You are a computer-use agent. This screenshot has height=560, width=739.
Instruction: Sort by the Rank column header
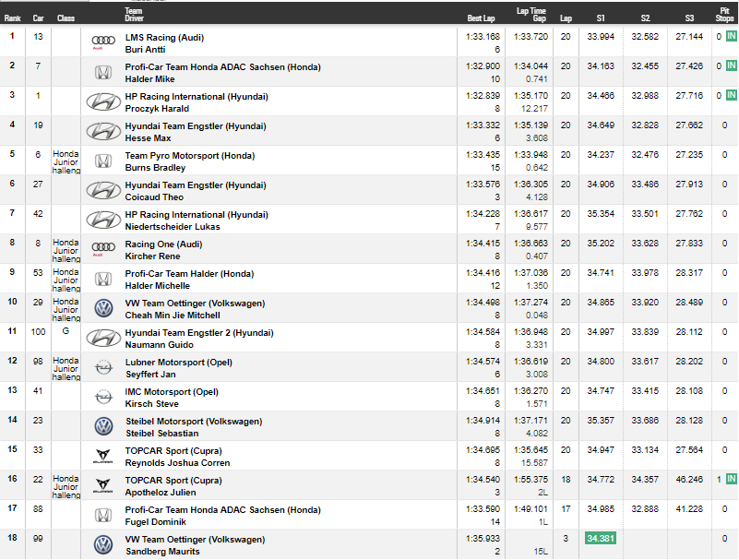[13, 18]
